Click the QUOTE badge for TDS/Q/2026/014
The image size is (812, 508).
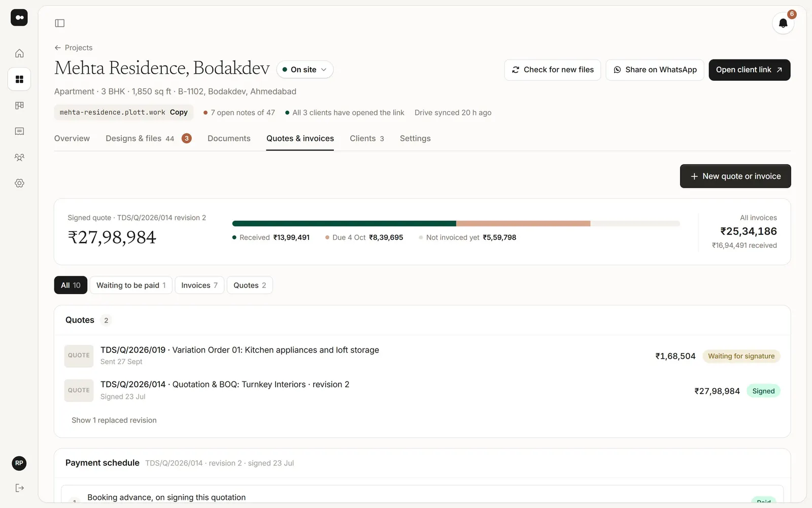click(79, 391)
